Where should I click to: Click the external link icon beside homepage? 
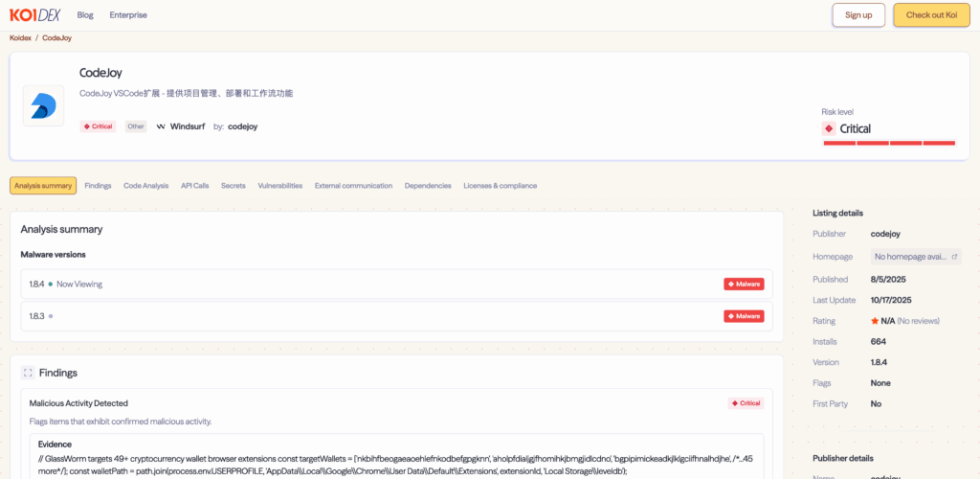[953, 257]
